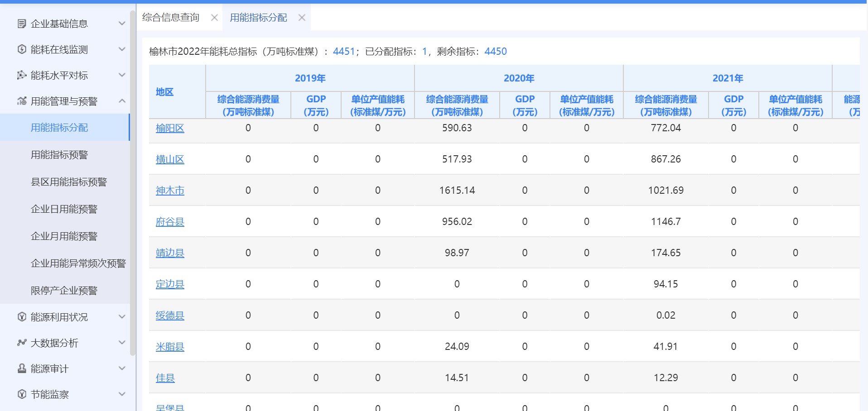Select 企业月用能预警 submenu item
This screenshot has height=411, width=868.
click(x=64, y=236)
